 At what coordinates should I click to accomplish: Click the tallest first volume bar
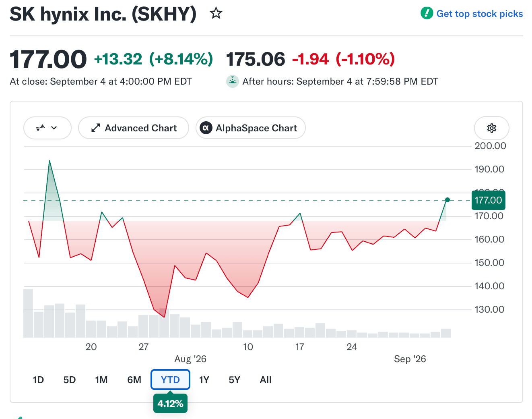[x=28, y=313]
